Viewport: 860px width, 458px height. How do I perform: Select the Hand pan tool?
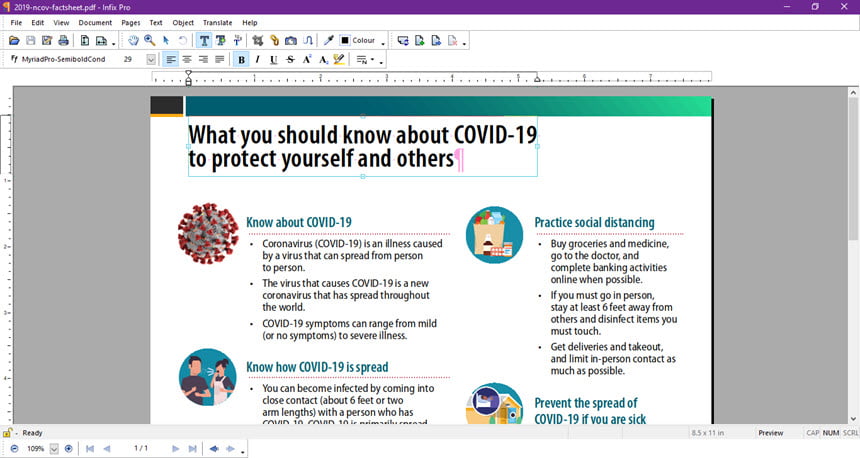pyautogui.click(x=133, y=41)
